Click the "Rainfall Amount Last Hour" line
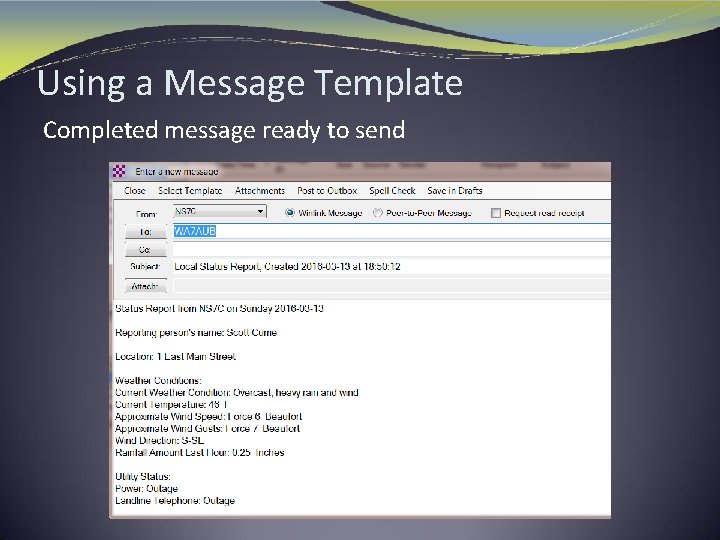This screenshot has height=540, width=720. 200,452
